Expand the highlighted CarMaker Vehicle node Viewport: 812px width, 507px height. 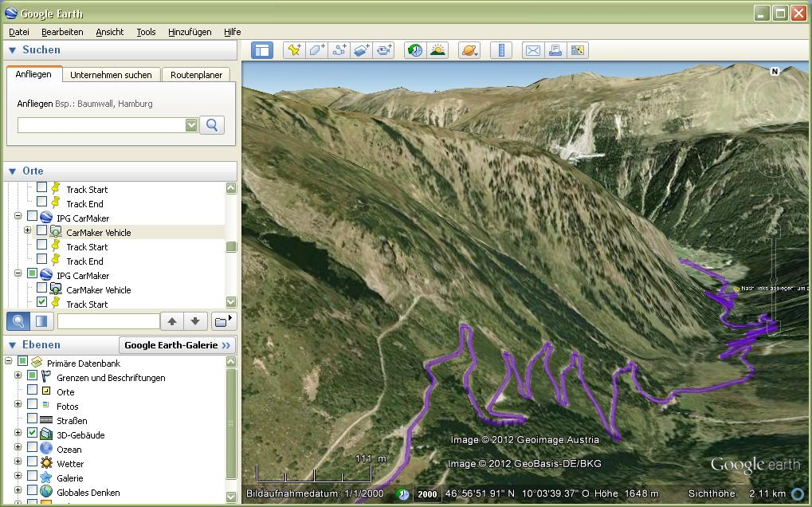(x=27, y=230)
